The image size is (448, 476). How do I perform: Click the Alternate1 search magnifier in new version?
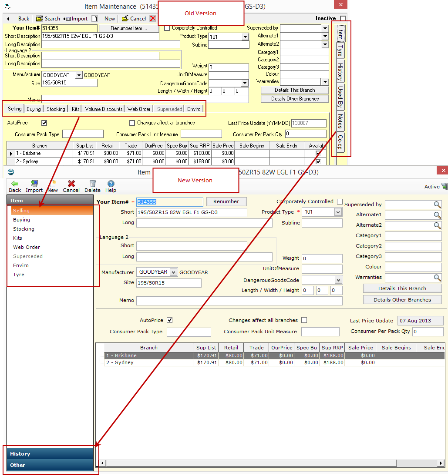pos(437,215)
